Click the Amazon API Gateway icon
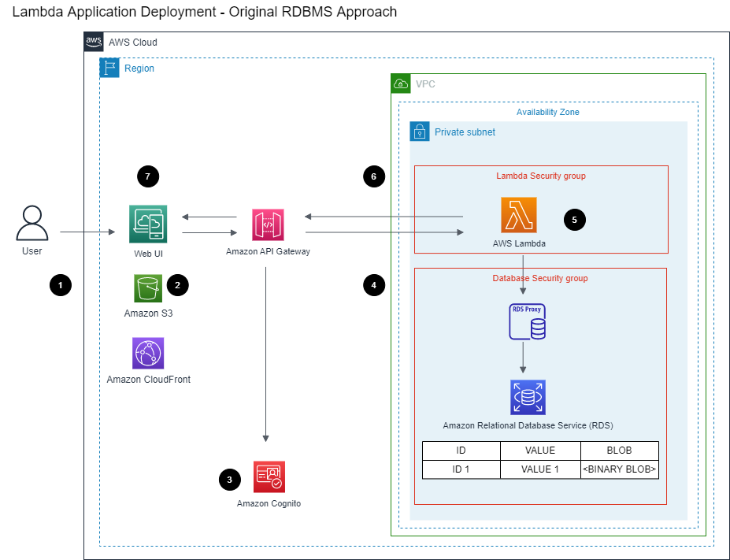The width and height of the screenshot is (730, 560). pos(268,224)
